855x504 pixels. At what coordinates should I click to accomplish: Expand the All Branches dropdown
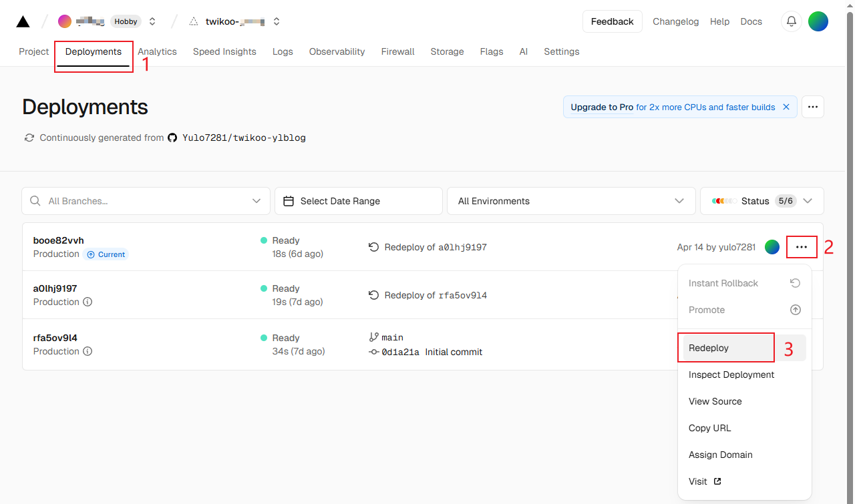[x=256, y=201]
